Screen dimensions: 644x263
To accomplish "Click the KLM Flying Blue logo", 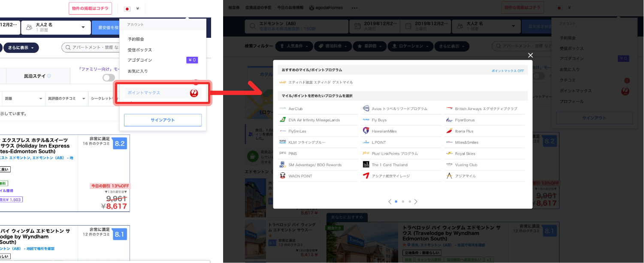I will pos(282,142).
